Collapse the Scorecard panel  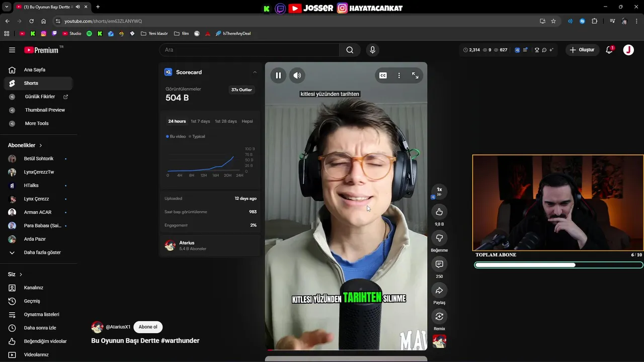[255, 72]
